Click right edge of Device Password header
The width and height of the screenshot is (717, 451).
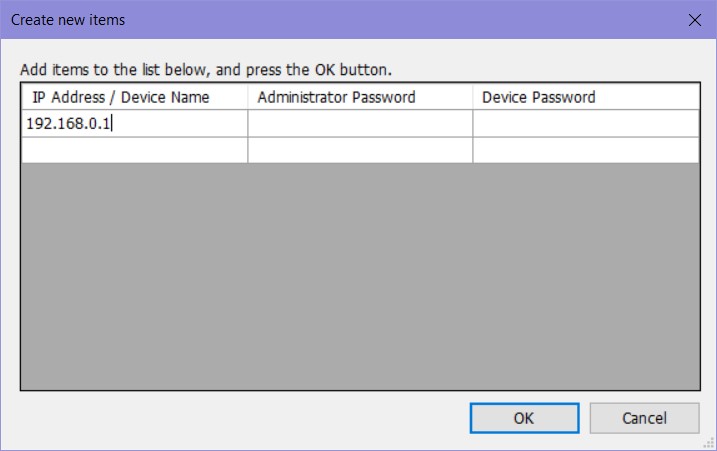click(698, 97)
